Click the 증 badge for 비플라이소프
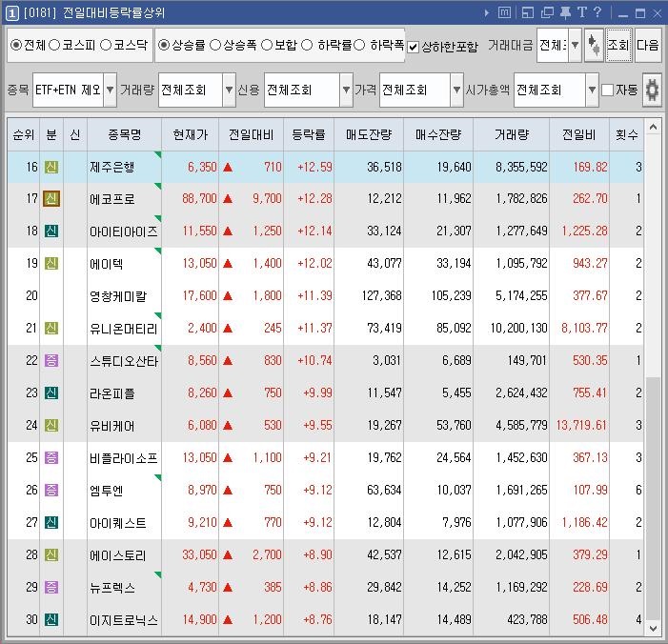The image size is (668, 644). (51, 457)
